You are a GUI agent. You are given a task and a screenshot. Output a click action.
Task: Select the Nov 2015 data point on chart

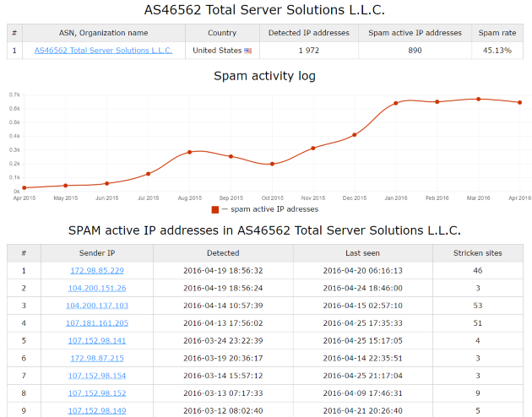click(313, 149)
